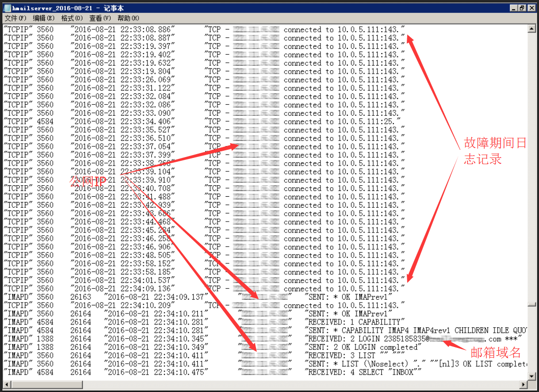Open the 编辑(E) menu
The height and width of the screenshot is (392, 539).
(44, 18)
